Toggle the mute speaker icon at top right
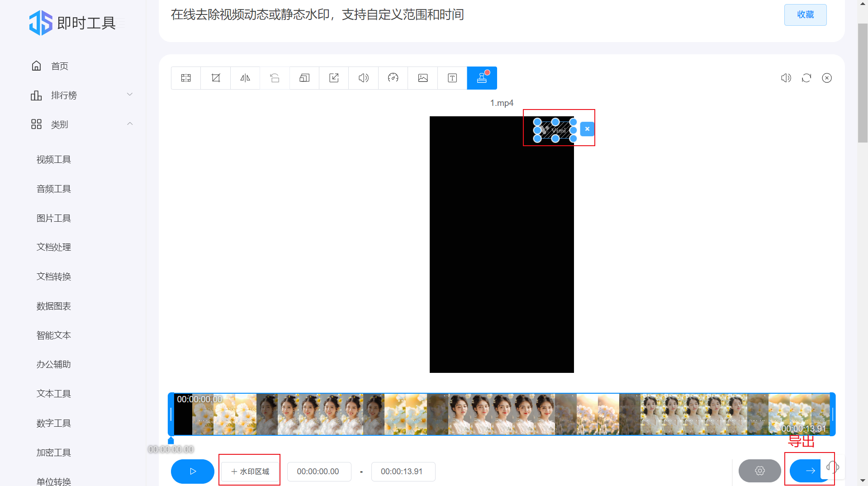This screenshot has height=486, width=868. pos(786,78)
